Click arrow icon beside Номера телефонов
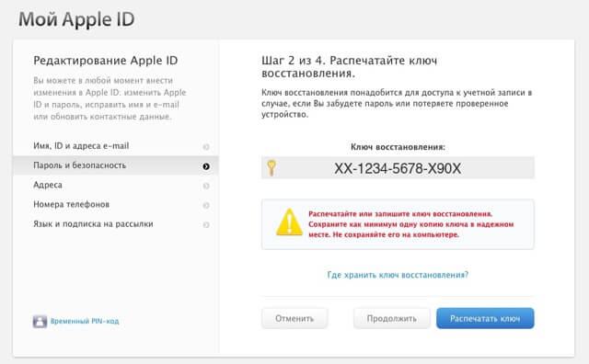The image size is (589, 364). 206,205
